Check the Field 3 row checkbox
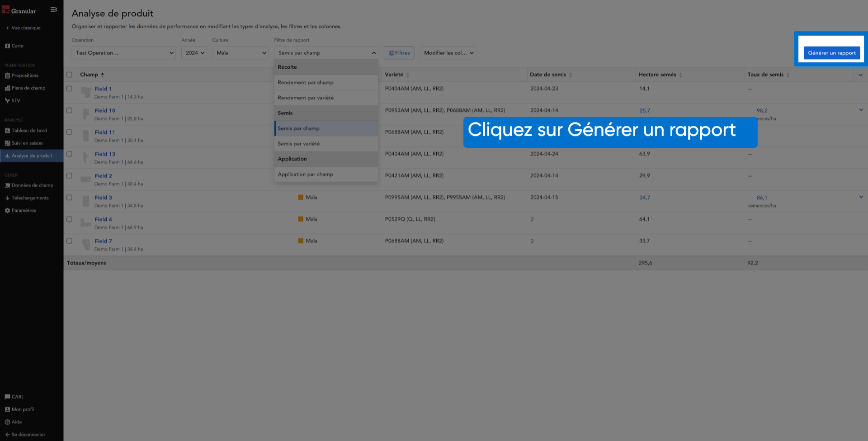The image size is (868, 441). click(69, 197)
